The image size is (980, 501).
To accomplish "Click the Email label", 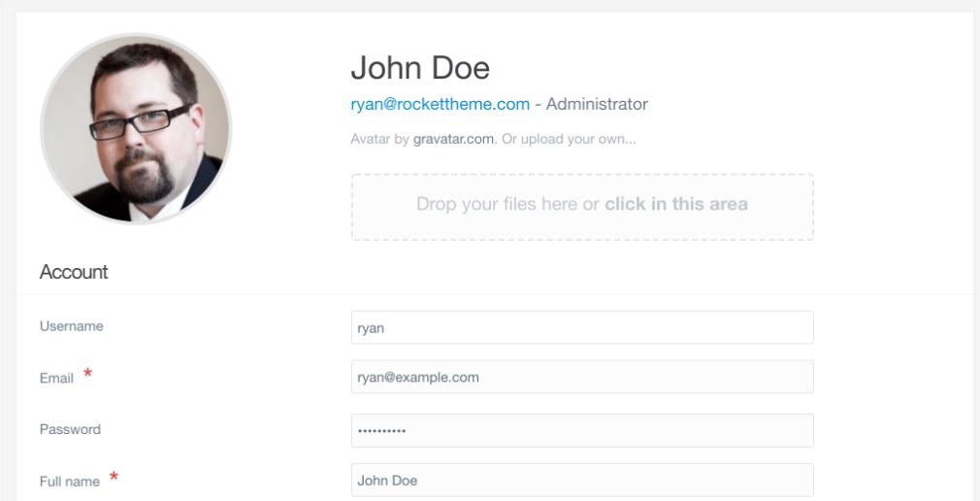I will (x=56, y=379).
